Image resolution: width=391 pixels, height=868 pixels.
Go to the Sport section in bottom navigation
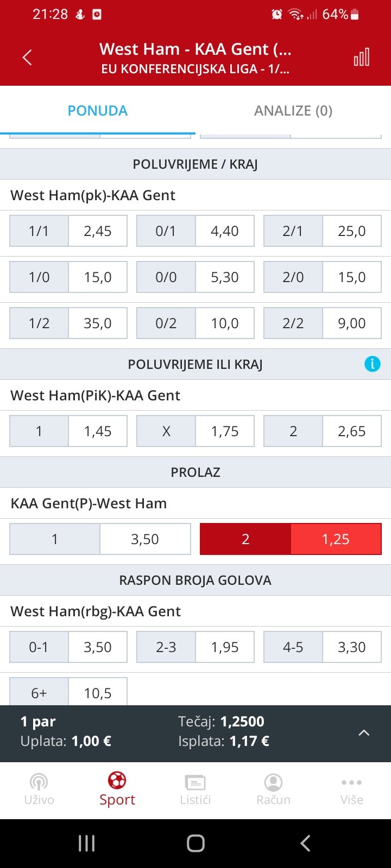tap(117, 789)
